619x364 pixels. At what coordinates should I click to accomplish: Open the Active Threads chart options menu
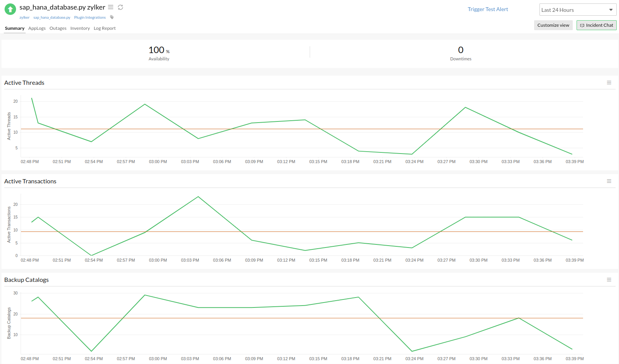(x=609, y=83)
